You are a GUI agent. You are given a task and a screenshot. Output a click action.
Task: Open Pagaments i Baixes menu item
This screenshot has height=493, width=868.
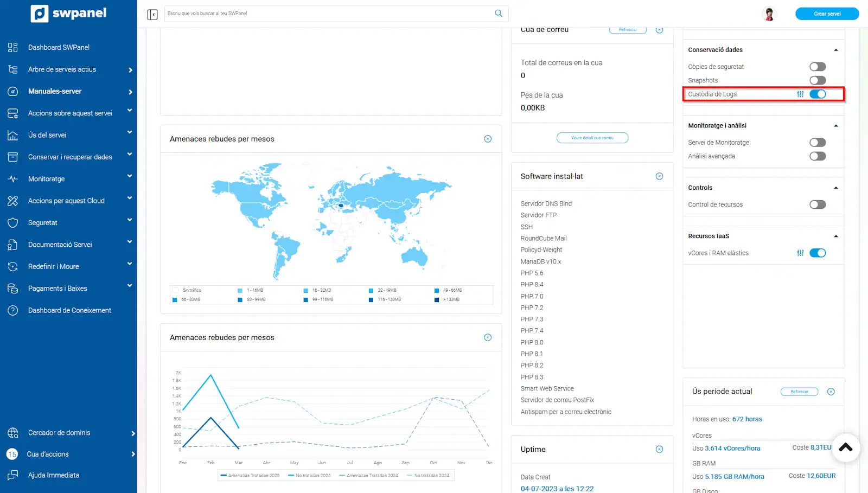pyautogui.click(x=58, y=289)
